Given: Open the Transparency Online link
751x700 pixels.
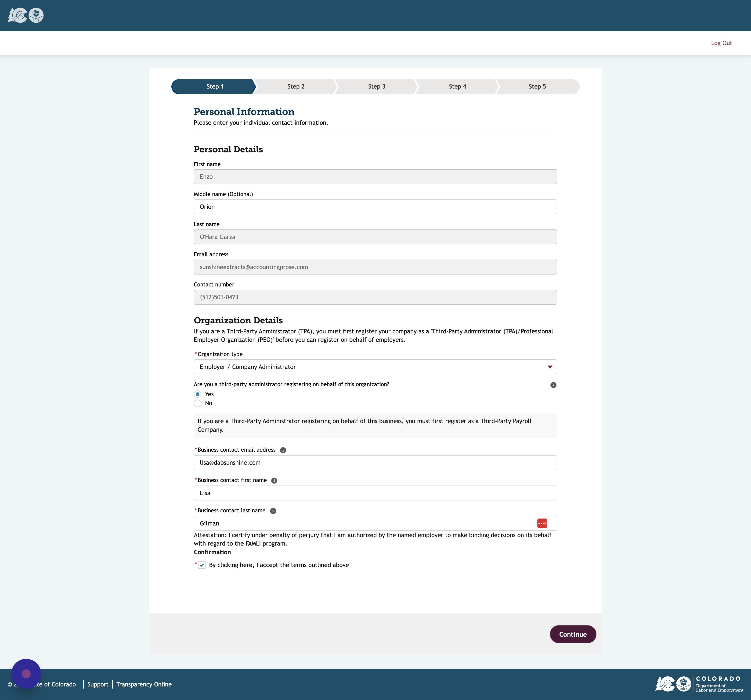Looking at the screenshot, I should point(144,684).
